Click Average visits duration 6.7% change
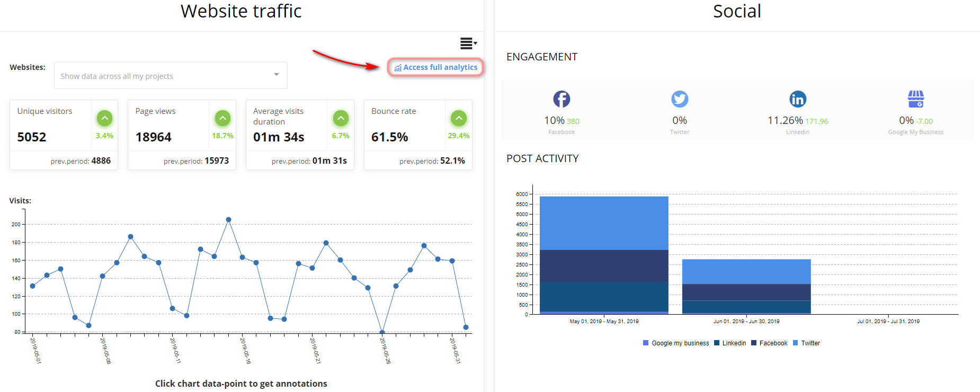The image size is (980, 392). (341, 136)
